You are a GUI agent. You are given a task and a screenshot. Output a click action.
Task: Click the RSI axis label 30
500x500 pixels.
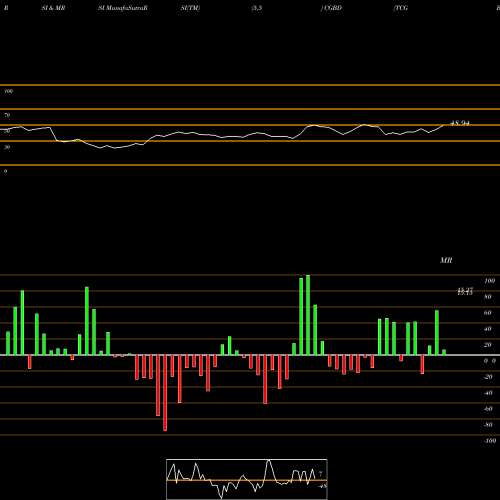point(7,147)
